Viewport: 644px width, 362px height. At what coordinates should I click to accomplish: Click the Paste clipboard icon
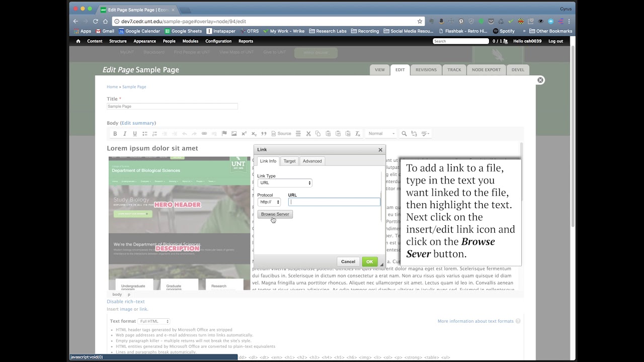coord(328,134)
